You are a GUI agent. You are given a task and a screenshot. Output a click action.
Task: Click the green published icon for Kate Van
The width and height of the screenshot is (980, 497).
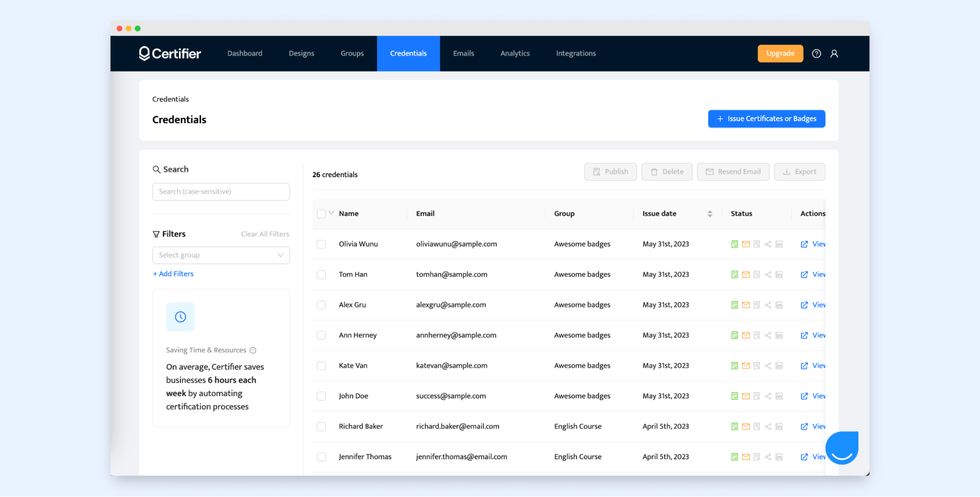[734, 366]
